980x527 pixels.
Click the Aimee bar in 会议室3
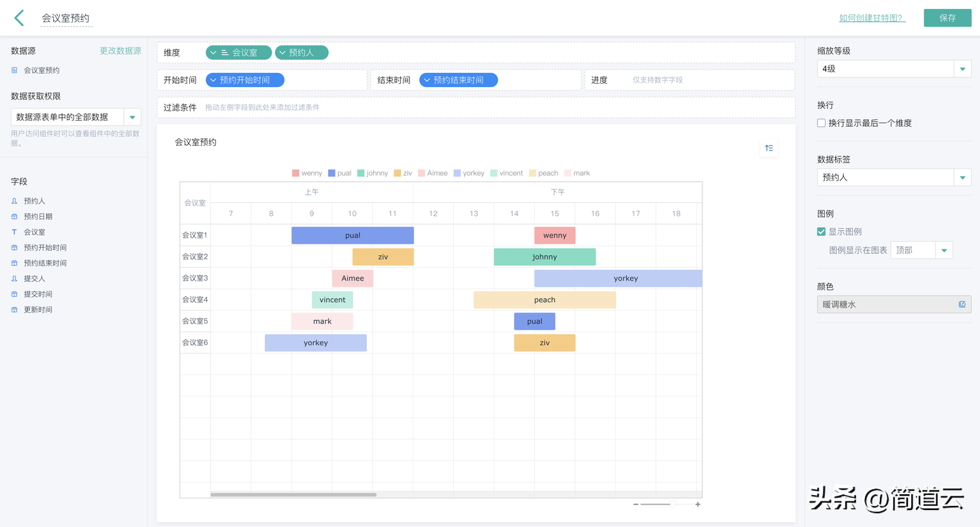pos(353,278)
